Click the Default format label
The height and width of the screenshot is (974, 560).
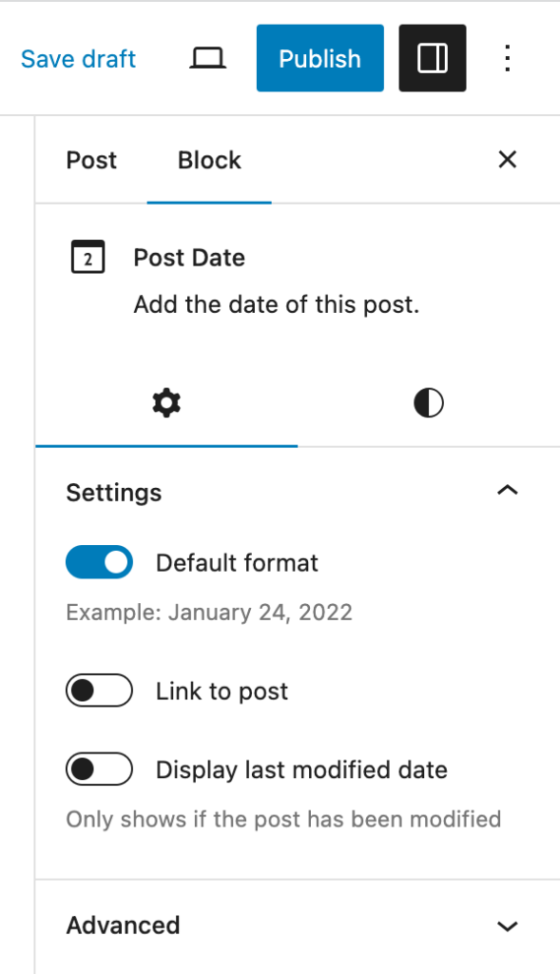[236, 562]
